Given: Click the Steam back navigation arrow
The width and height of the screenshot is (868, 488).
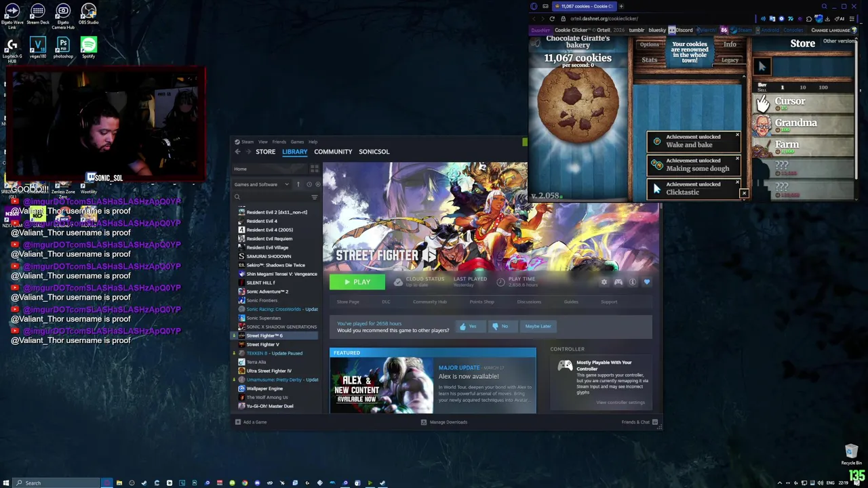Looking at the screenshot, I should (237, 152).
